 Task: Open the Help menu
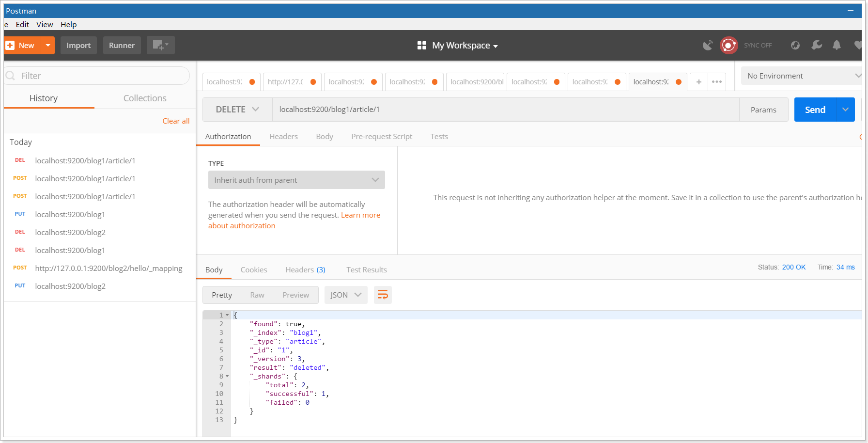(x=68, y=24)
